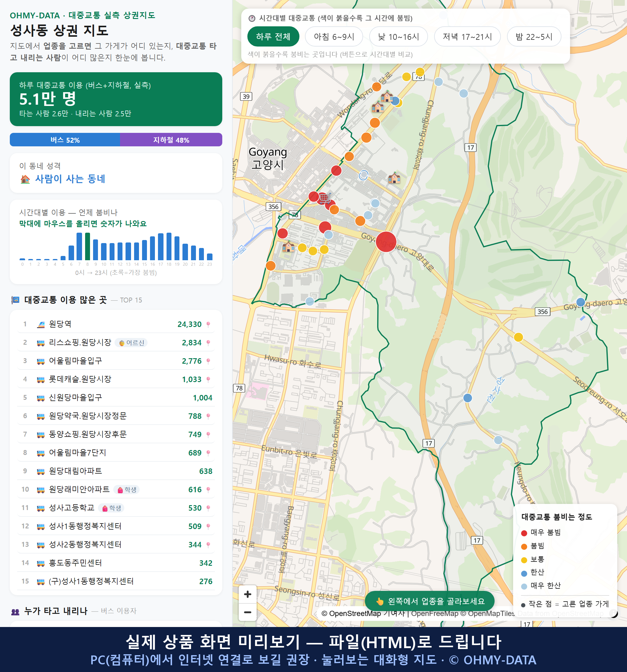Click the 왼쪽에서 업종을 골라보세요 banner
627x672 pixels.
430,601
